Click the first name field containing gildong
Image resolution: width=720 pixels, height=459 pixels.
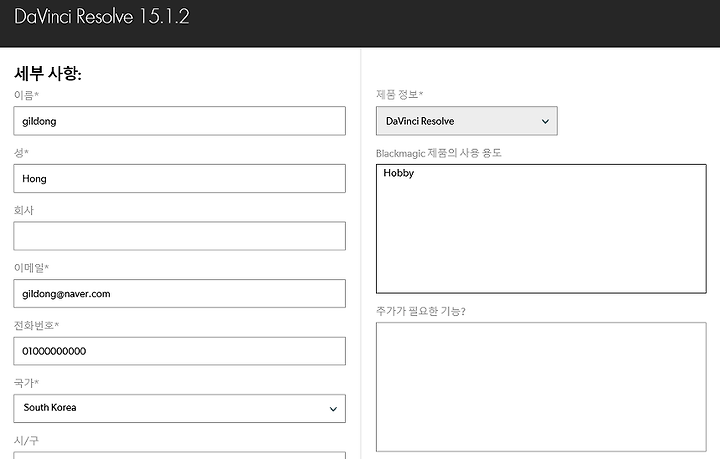180,121
